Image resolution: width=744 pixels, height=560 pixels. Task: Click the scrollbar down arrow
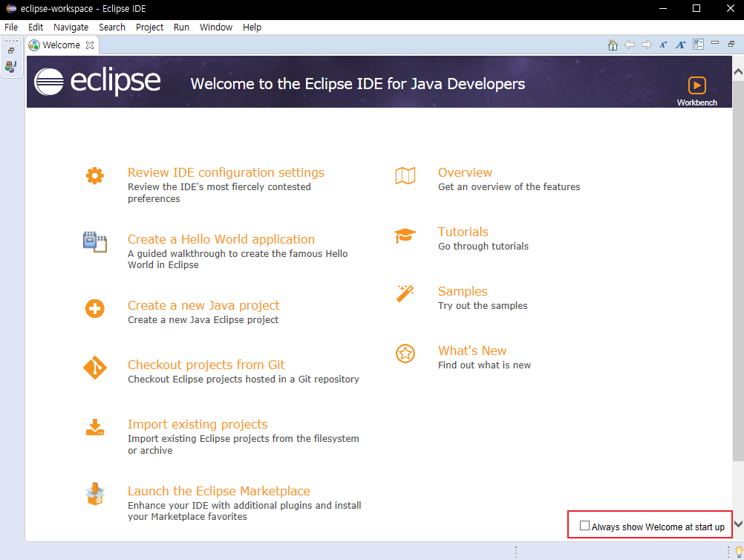coord(738,524)
